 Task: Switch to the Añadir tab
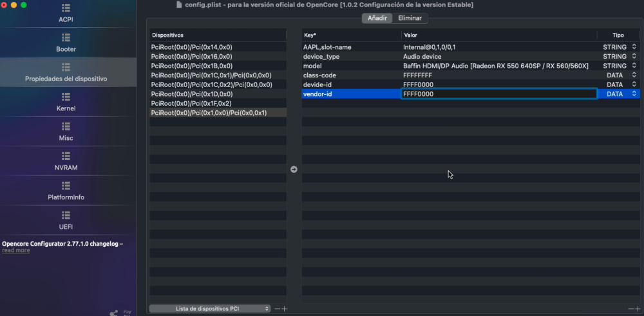(377, 18)
